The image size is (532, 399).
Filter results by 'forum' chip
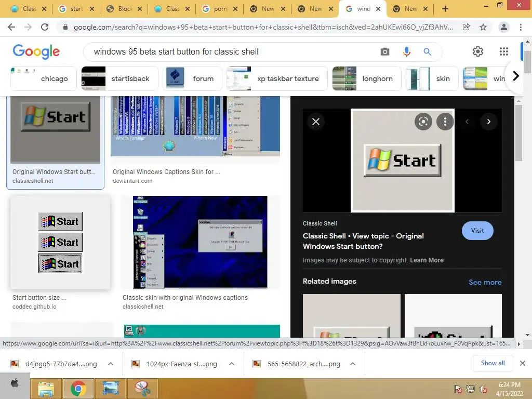pyautogui.click(x=192, y=78)
